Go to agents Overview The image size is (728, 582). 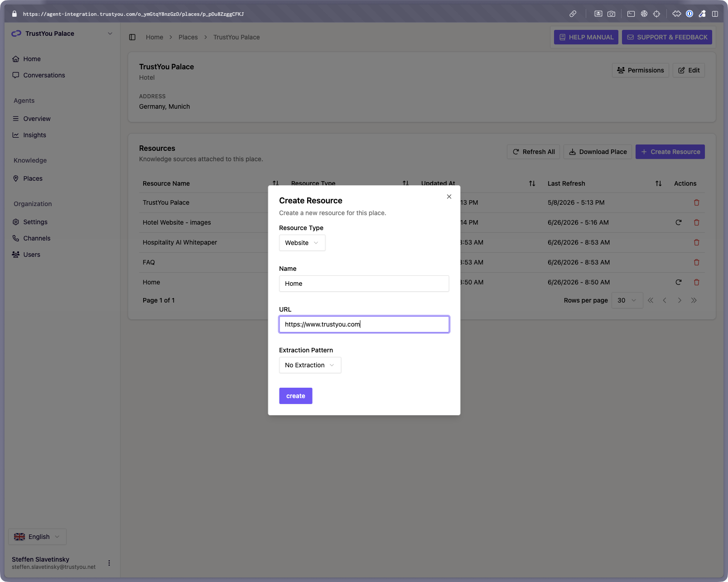37,119
